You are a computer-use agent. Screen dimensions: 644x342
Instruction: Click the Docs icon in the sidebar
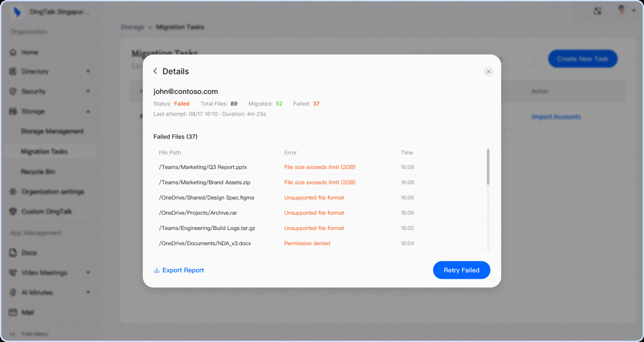[13, 253]
